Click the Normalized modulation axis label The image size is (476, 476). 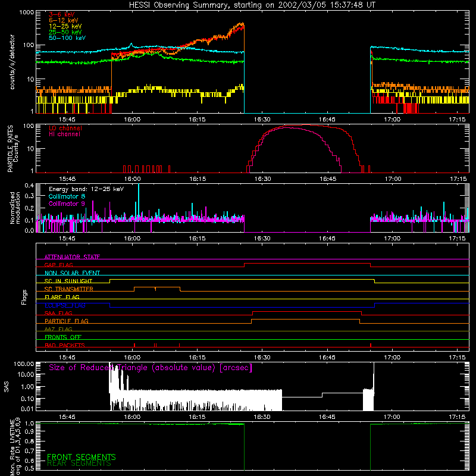tap(15, 208)
